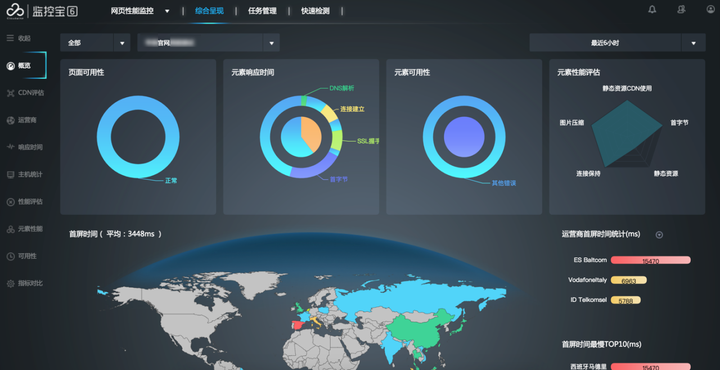Click the 图片压缩 radar axis label
The width and height of the screenshot is (720, 370).
(572, 123)
